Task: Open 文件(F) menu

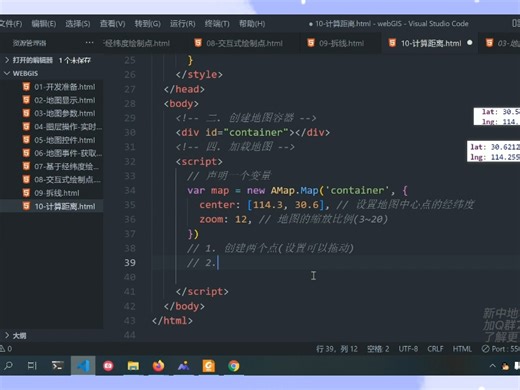Action: [x=11, y=24]
